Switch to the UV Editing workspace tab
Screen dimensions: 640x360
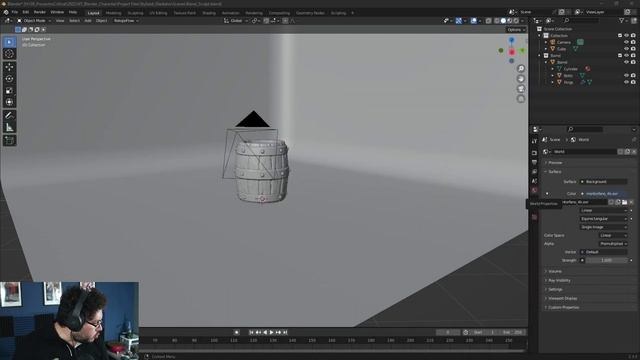158,13
